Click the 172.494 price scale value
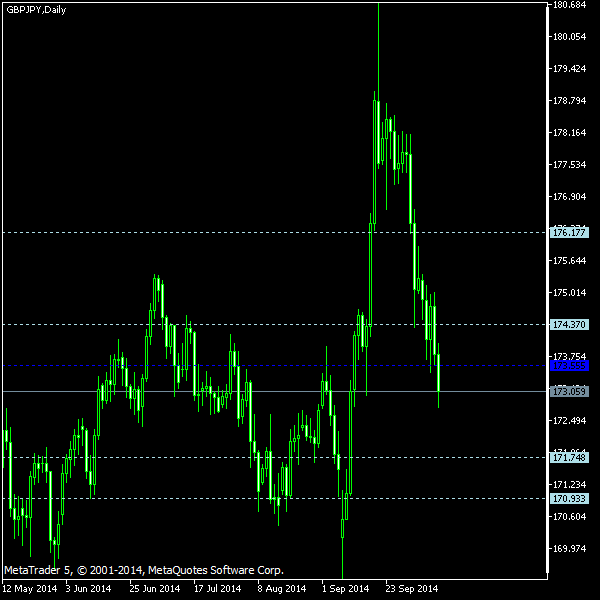The width and height of the screenshot is (600, 600). [x=569, y=421]
